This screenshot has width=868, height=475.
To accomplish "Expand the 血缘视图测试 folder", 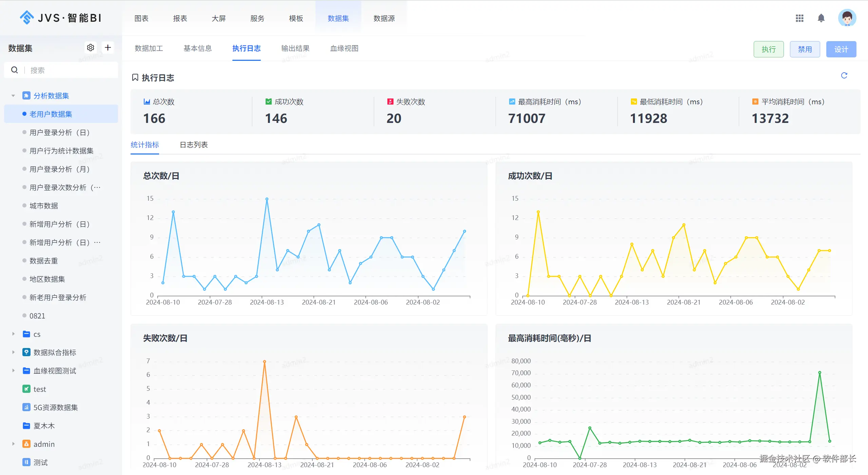I will 13,370.
